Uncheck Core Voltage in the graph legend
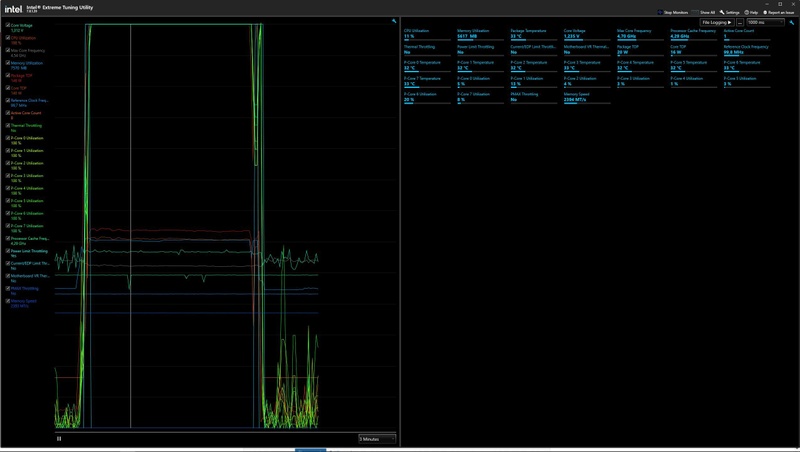The width and height of the screenshot is (800, 452). [8, 24]
